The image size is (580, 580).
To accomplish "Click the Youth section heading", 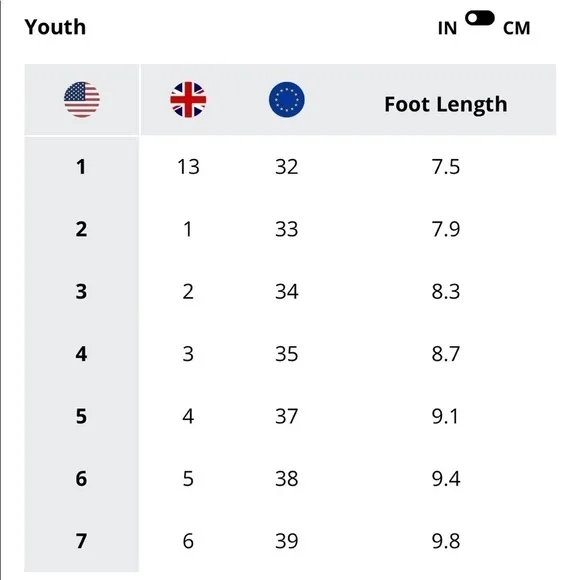I will click(x=55, y=27).
